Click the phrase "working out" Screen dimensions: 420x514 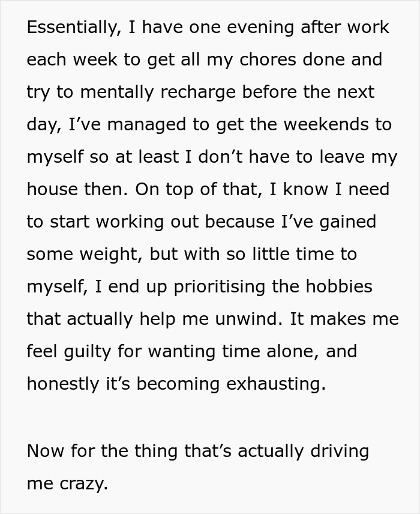(147, 222)
